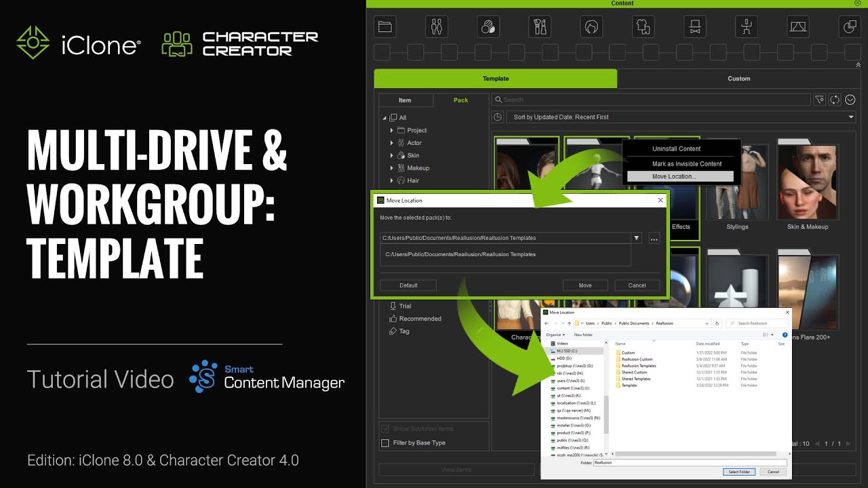Switch to the Template tab
Image resolution: width=868 pixels, height=488 pixels.
[x=496, y=79]
